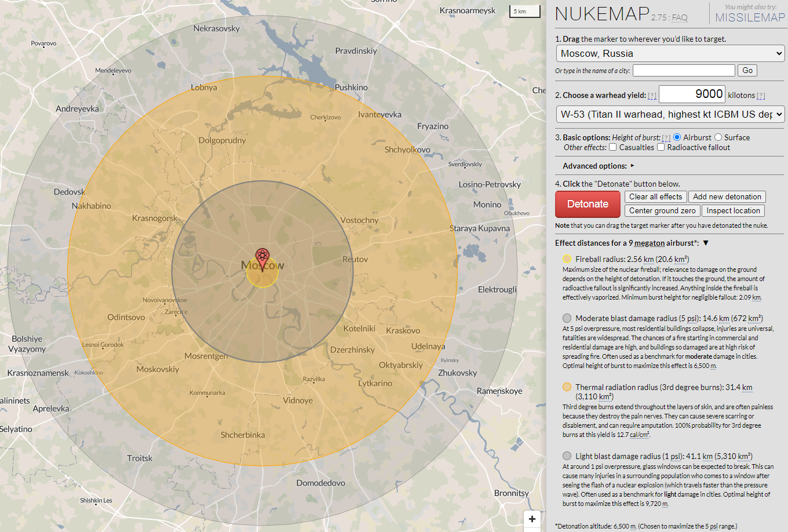Click the help icon next to warhead yield
Screen dimensions: 788x532
click(652, 96)
